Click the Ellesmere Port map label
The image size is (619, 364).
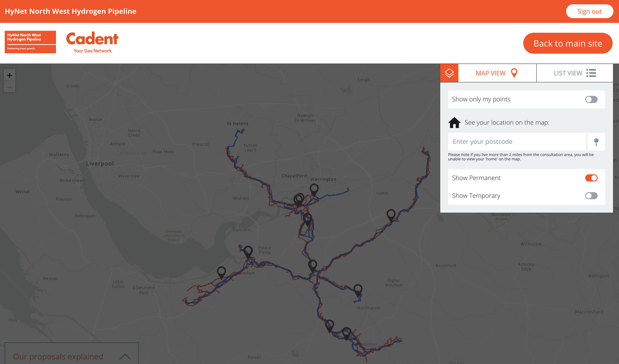pyautogui.click(x=144, y=290)
